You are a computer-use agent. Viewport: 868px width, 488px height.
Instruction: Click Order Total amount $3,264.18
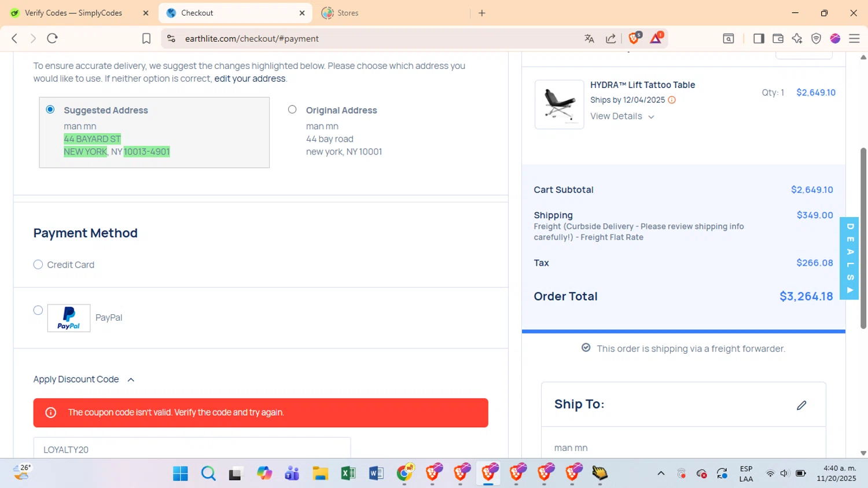click(x=806, y=296)
